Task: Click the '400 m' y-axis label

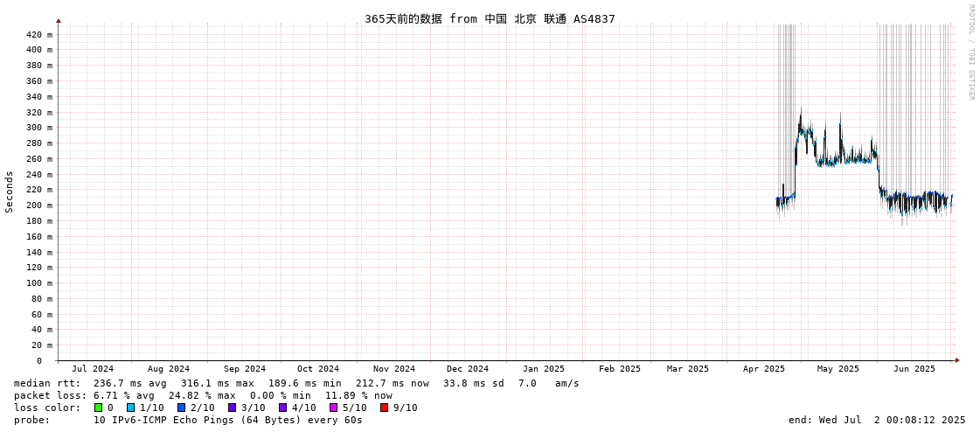Action: (x=38, y=50)
